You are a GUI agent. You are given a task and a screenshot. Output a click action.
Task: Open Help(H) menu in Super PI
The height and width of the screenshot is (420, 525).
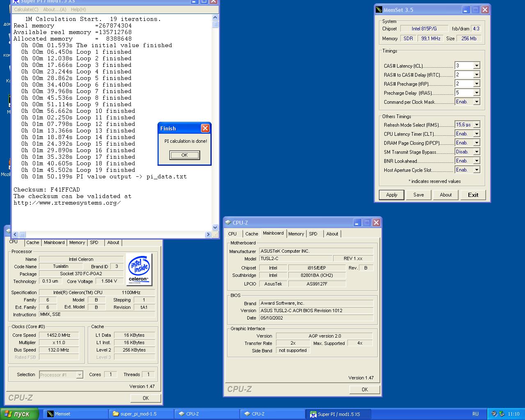coord(78,9)
